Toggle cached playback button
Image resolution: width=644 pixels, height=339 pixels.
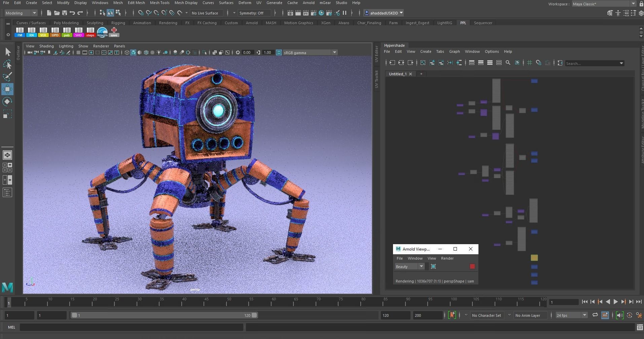point(605,315)
